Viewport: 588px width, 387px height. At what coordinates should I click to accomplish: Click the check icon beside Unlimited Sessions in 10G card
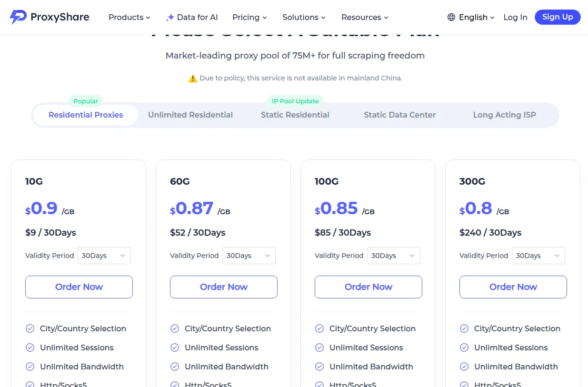coord(30,347)
